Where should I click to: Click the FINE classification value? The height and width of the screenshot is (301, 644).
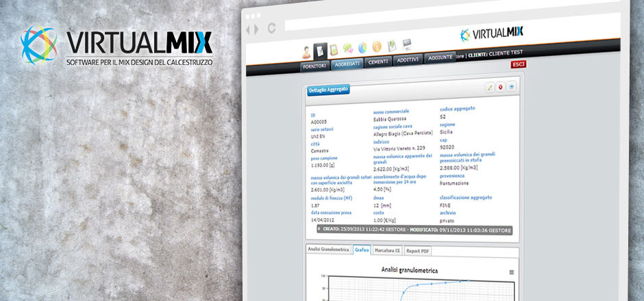(x=445, y=205)
